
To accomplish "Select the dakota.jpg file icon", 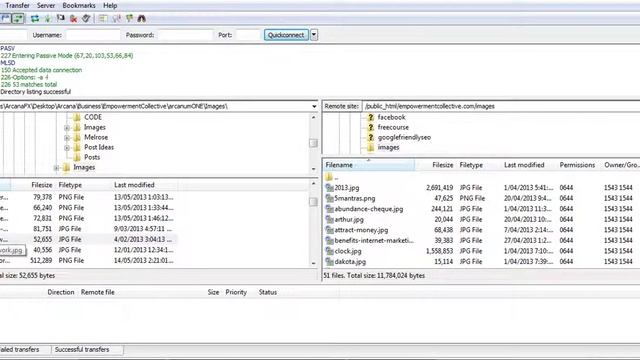I will click(x=329, y=262).
